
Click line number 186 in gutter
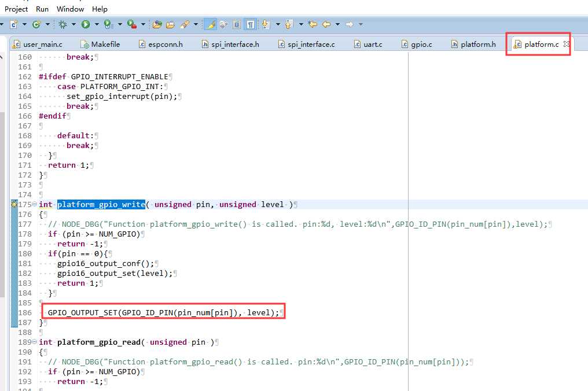25,313
